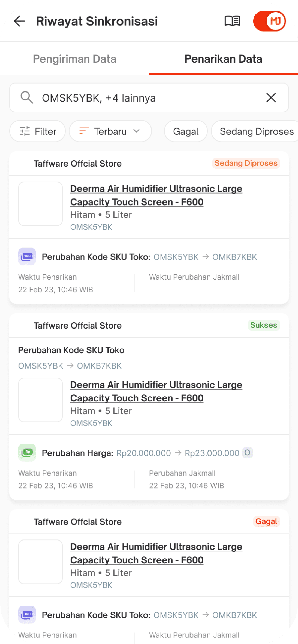Open first Deerma Air Humidifier product link
Image resolution: width=298 pixels, height=644 pixels.
156,195
